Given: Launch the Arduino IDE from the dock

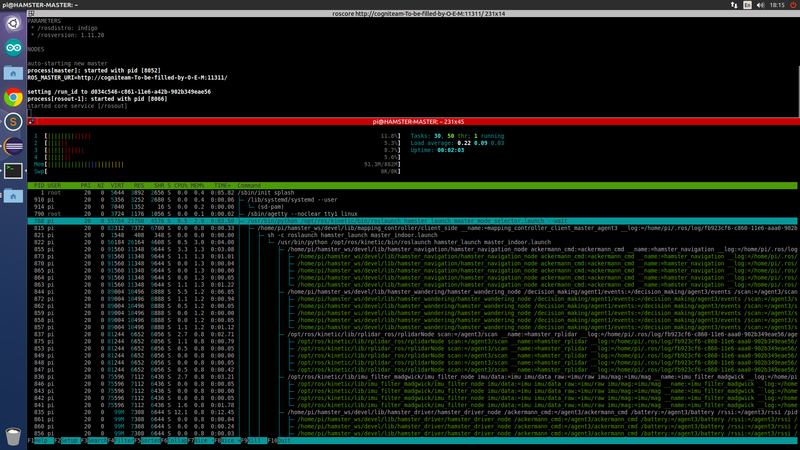Looking at the screenshot, I should coord(13,48).
